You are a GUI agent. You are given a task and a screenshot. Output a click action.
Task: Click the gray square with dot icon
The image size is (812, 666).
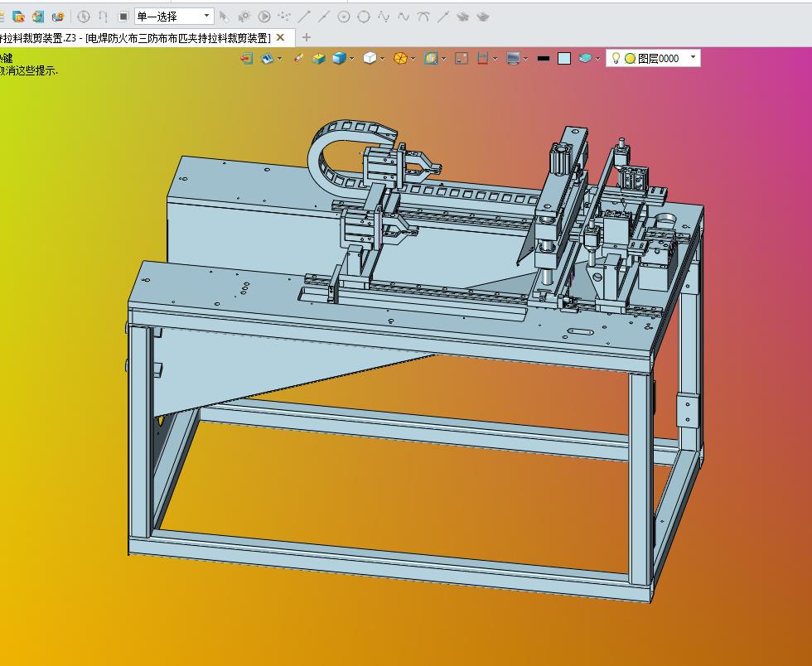462,59
